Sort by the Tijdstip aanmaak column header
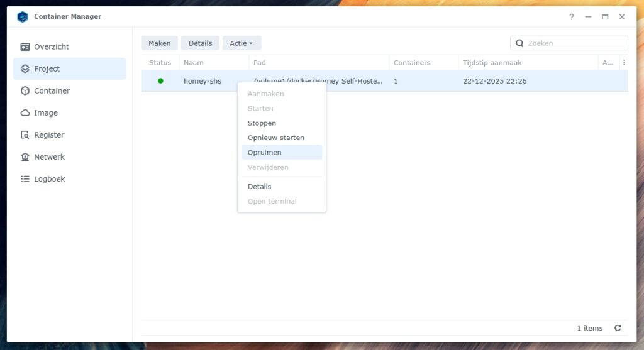The width and height of the screenshot is (644, 350). pyautogui.click(x=492, y=63)
